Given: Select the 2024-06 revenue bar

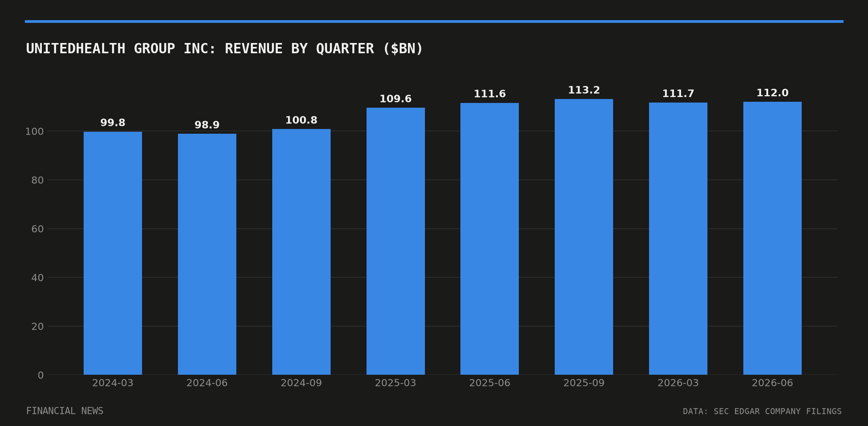Looking at the screenshot, I should tap(207, 254).
